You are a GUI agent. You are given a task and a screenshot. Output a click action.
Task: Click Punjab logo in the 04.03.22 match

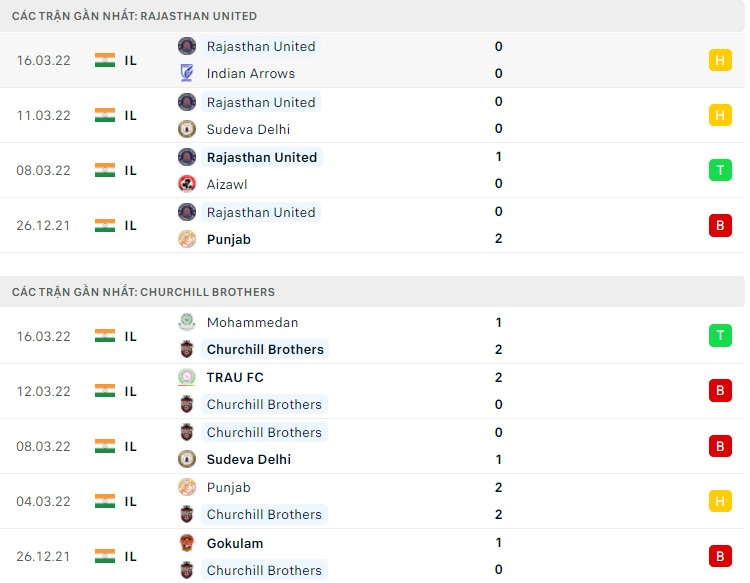187,487
